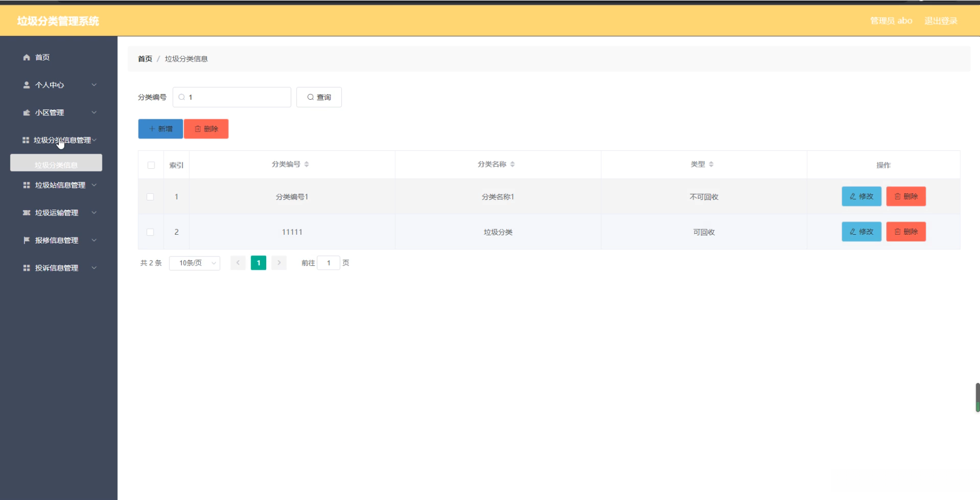
Task: Open 小区管理 sidebar menu item
Action: click(58, 113)
